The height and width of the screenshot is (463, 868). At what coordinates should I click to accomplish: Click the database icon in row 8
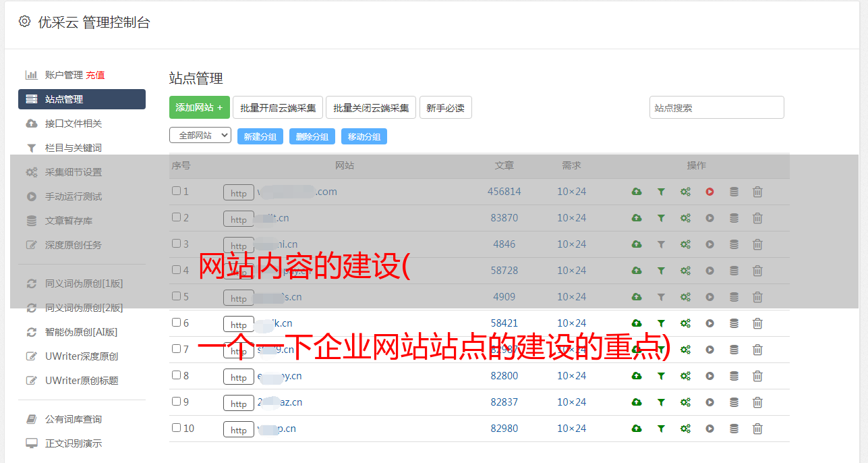tap(734, 376)
